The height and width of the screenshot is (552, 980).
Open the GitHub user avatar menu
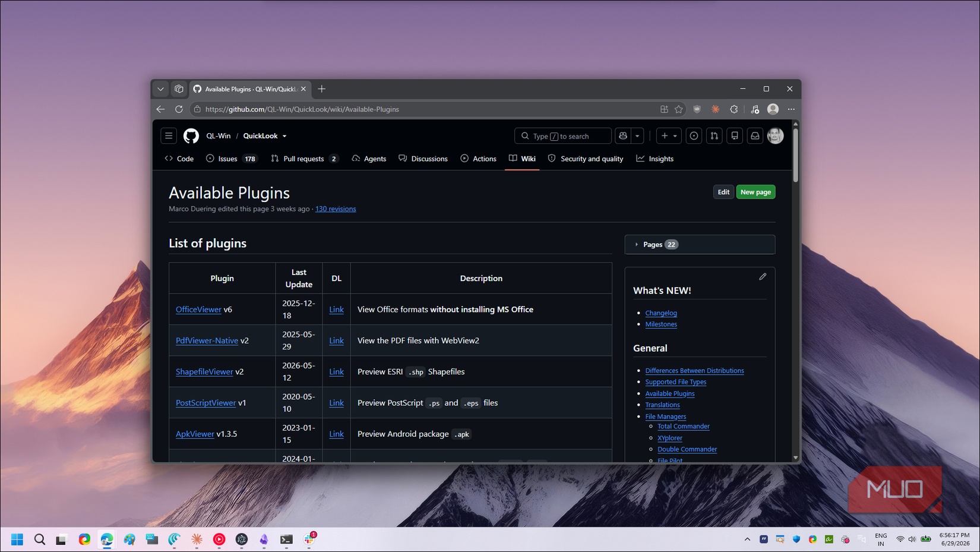pyautogui.click(x=775, y=136)
